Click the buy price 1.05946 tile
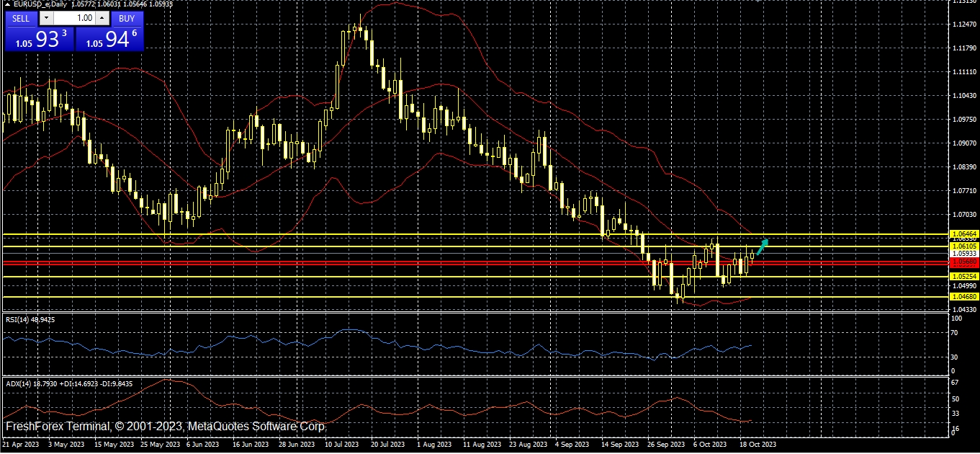The width and height of the screenshot is (980, 454). (109, 40)
